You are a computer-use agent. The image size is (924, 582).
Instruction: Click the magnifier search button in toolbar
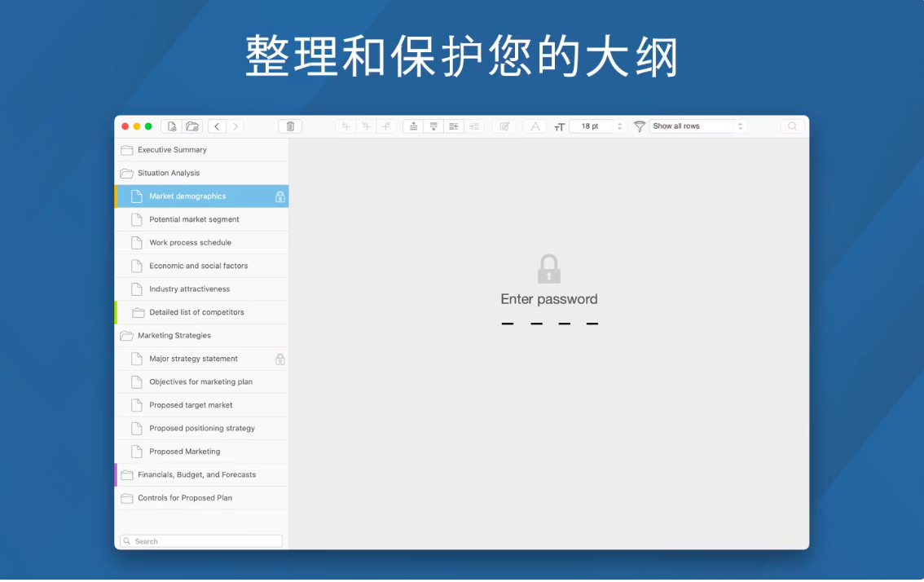[793, 126]
